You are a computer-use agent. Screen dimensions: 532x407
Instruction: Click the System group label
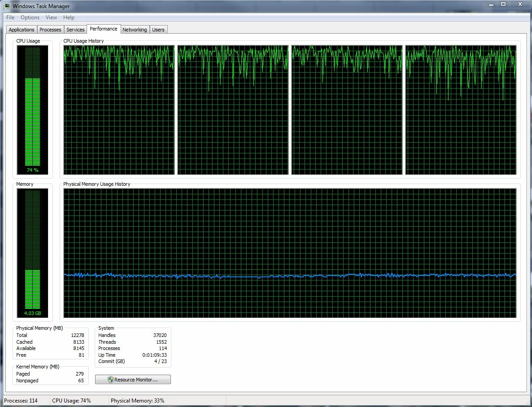tap(106, 328)
